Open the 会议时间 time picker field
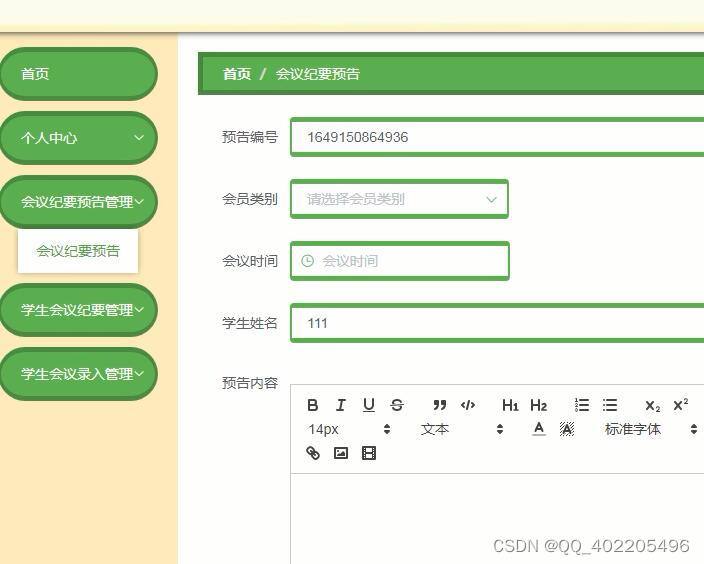The height and width of the screenshot is (564, 704). [400, 261]
